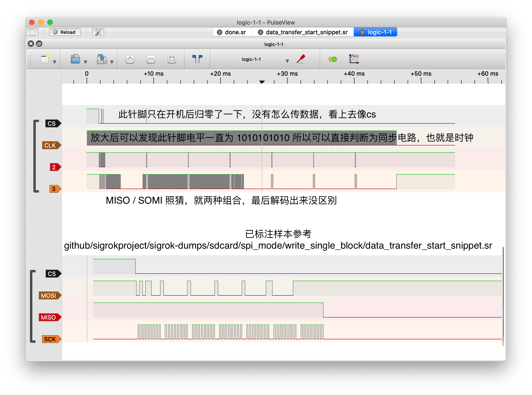
Task: Click the lower channel group bracket handle
Action: [32, 306]
